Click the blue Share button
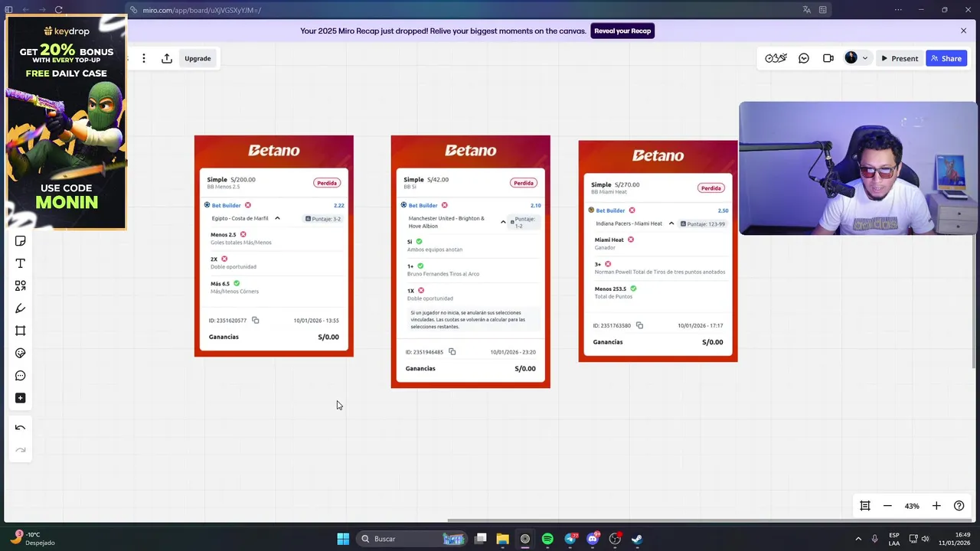 tap(946, 58)
